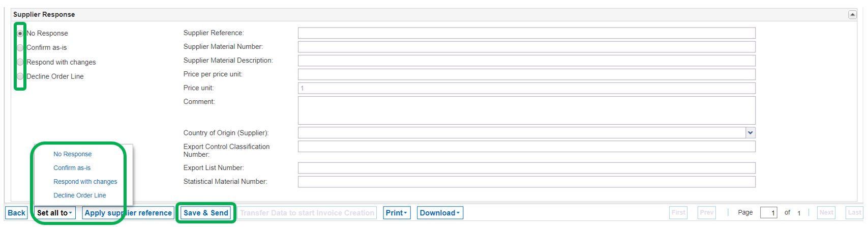This screenshot has height=227, width=868.
Task: Open the Download dropdown button
Action: pyautogui.click(x=440, y=213)
